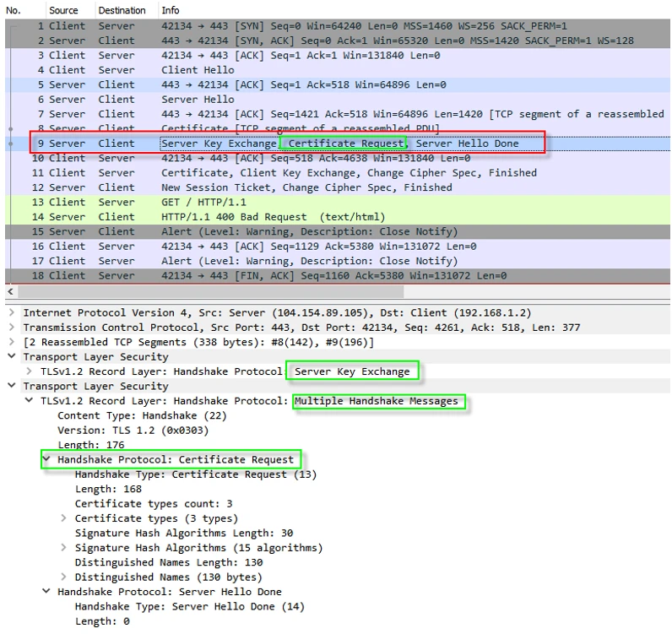
Task: Collapse Handshake Protocol: Certificate Request node
Action: point(46,460)
